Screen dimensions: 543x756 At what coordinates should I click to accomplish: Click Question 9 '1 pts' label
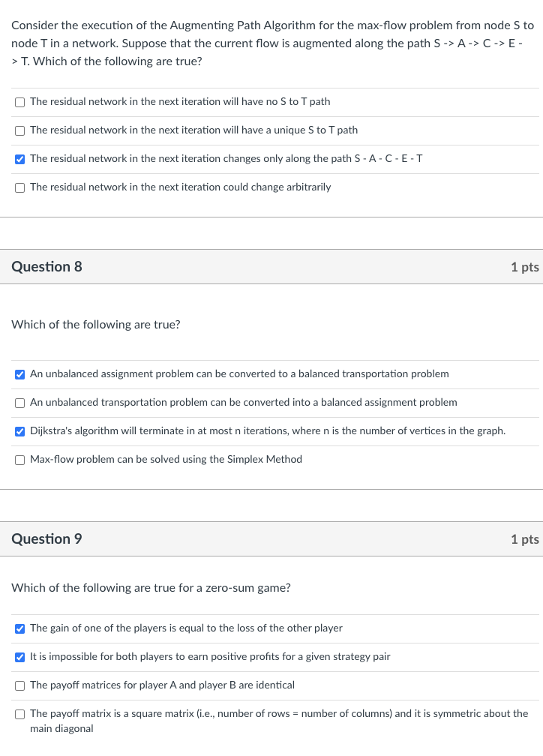click(525, 538)
